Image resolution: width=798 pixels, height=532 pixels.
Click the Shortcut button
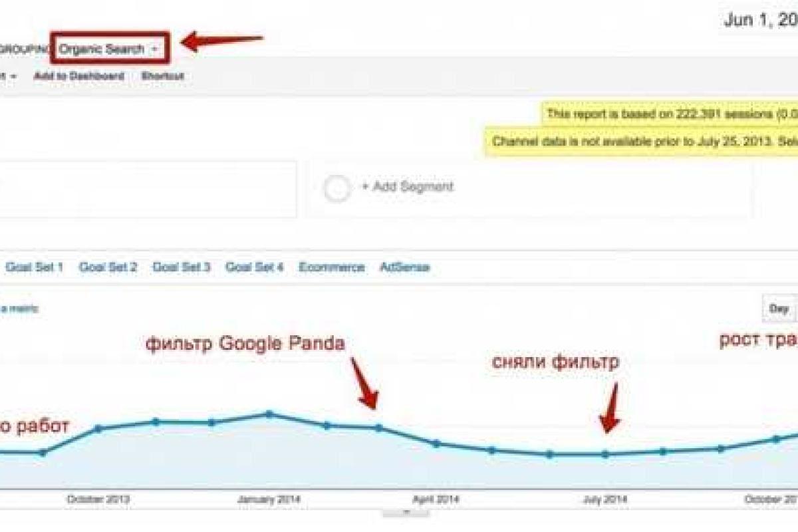pyautogui.click(x=162, y=76)
